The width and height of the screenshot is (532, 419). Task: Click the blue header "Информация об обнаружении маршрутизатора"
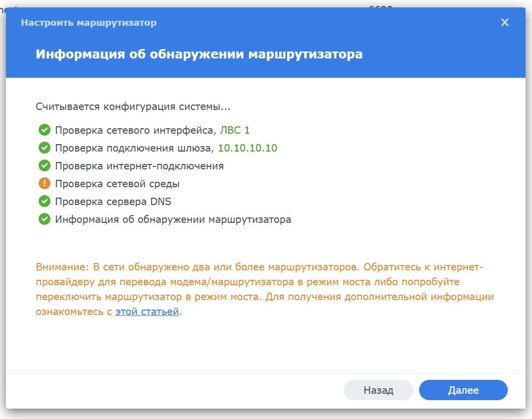(199, 54)
